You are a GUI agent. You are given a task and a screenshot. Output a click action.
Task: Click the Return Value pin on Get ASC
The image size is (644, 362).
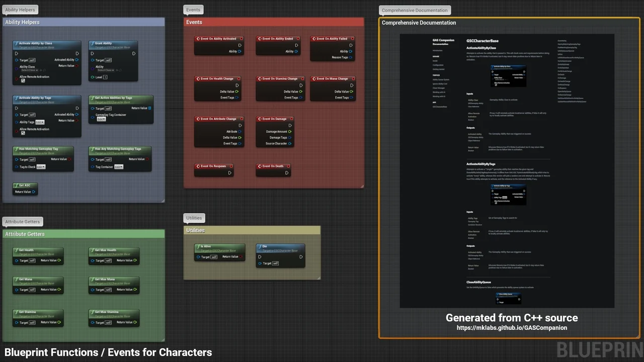[x=34, y=192]
